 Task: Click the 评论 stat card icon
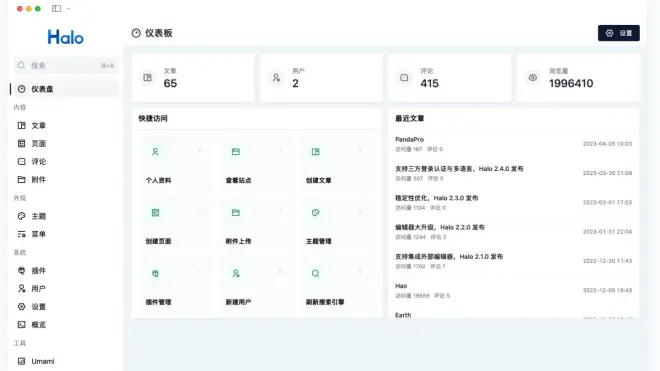[x=404, y=77]
